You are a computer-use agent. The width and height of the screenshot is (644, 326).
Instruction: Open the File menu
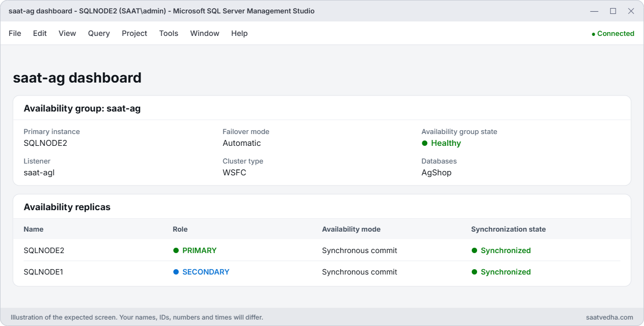click(15, 33)
